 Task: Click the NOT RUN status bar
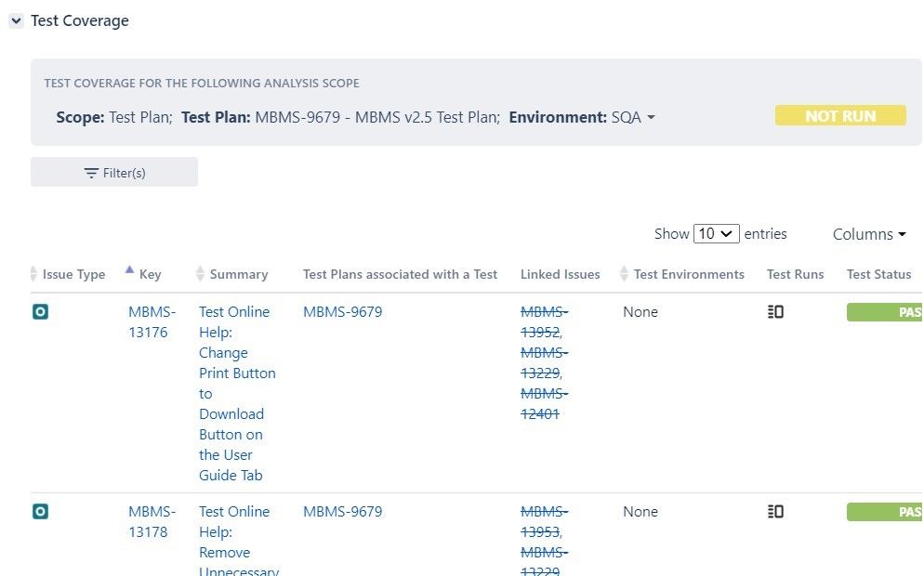840,116
